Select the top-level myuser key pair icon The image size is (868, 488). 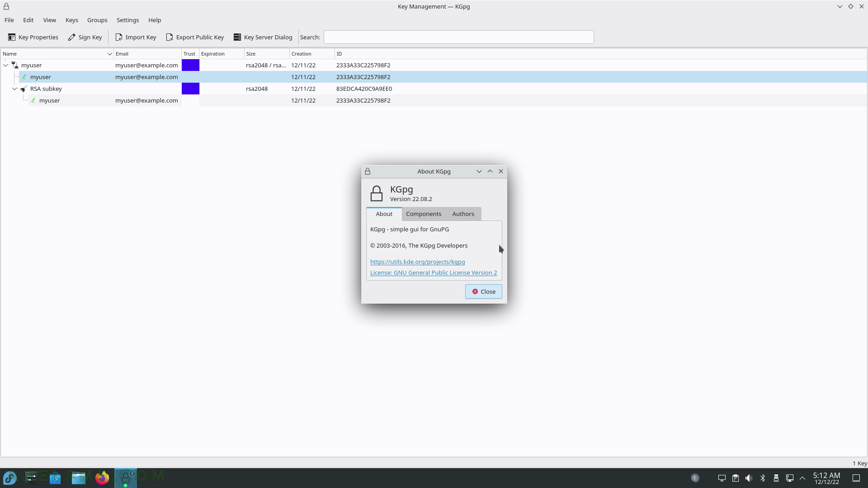point(15,65)
